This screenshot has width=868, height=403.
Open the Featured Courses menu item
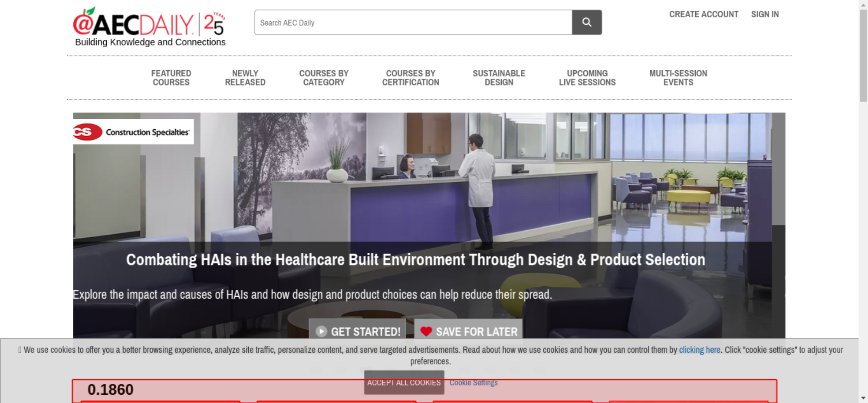click(x=171, y=78)
